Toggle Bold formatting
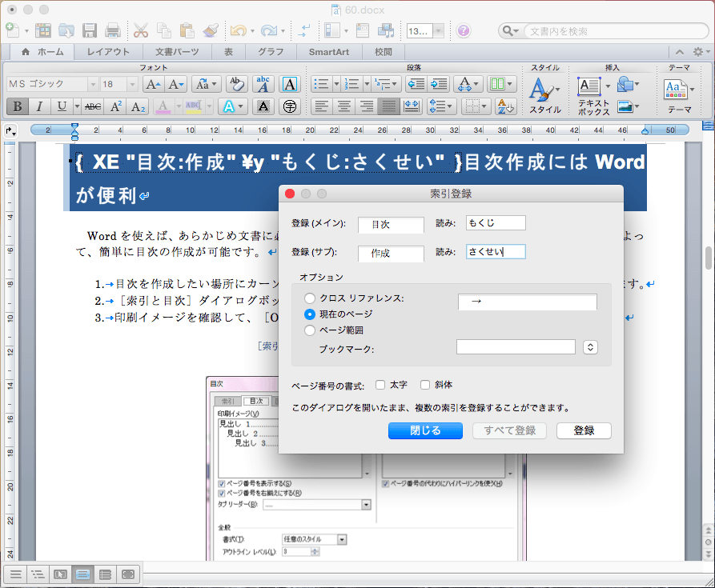 (x=18, y=106)
